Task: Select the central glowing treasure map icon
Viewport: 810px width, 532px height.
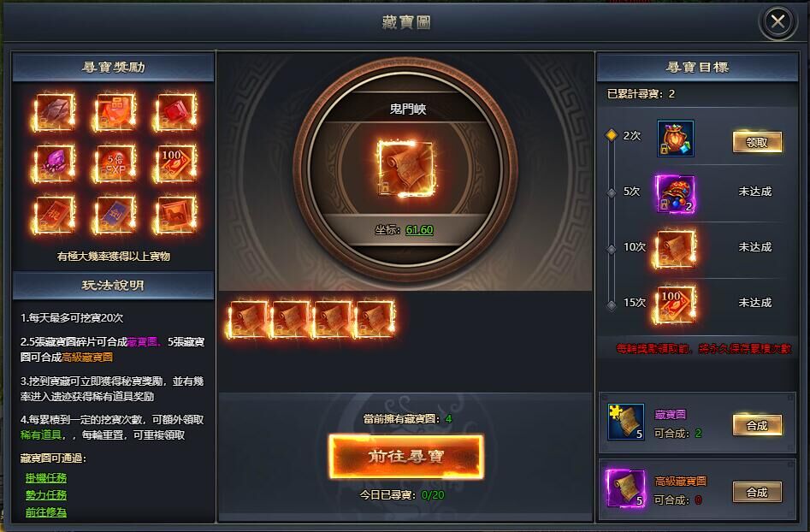Action: pos(405,168)
